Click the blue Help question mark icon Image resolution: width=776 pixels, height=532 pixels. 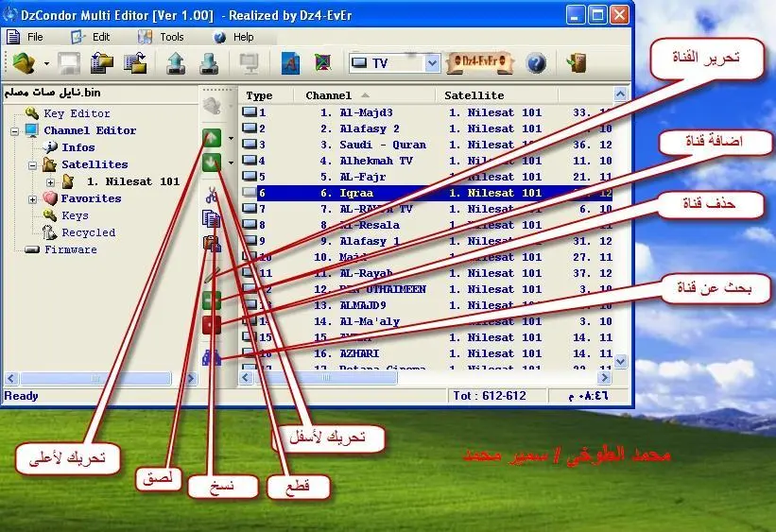[537, 63]
